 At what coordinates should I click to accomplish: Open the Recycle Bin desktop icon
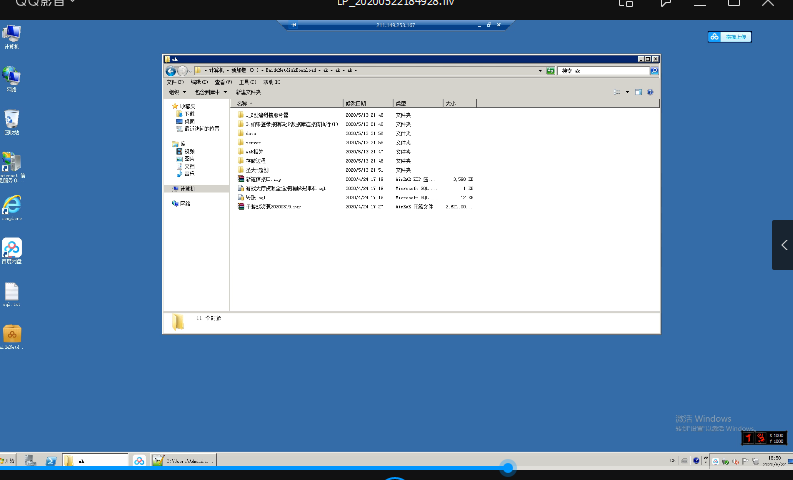[x=12, y=120]
